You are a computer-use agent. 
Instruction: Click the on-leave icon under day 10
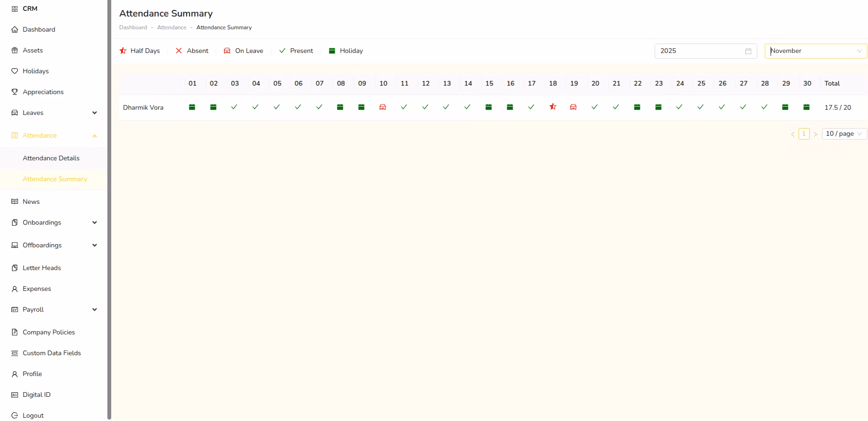pyautogui.click(x=383, y=107)
